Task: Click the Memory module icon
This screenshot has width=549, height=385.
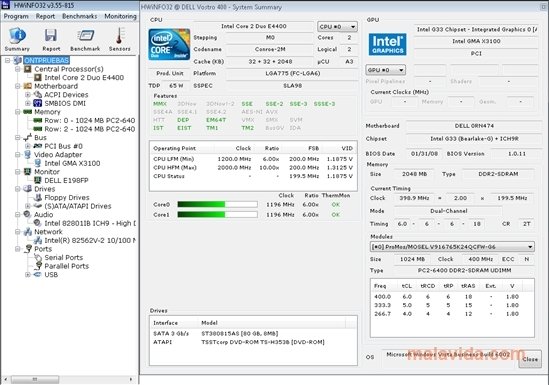Action: [x=28, y=112]
